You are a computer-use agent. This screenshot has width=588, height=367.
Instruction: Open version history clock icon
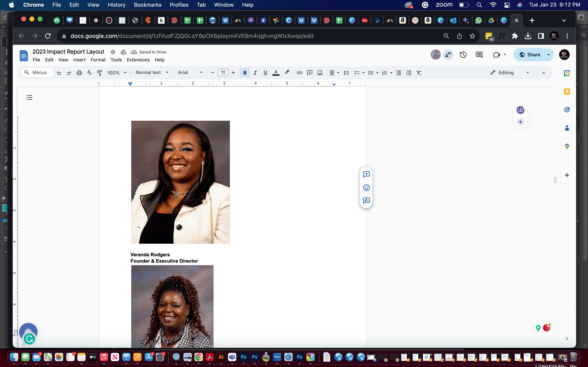click(x=463, y=55)
